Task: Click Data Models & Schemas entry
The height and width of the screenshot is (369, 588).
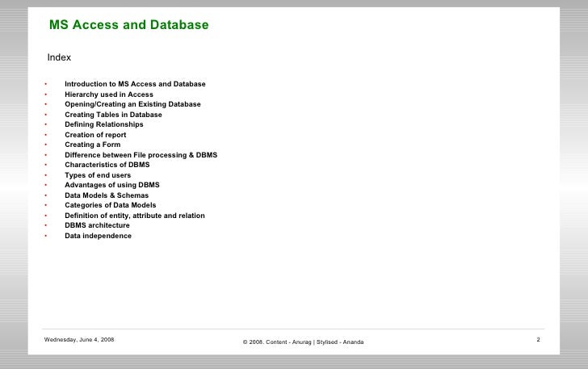Action: [x=107, y=195]
